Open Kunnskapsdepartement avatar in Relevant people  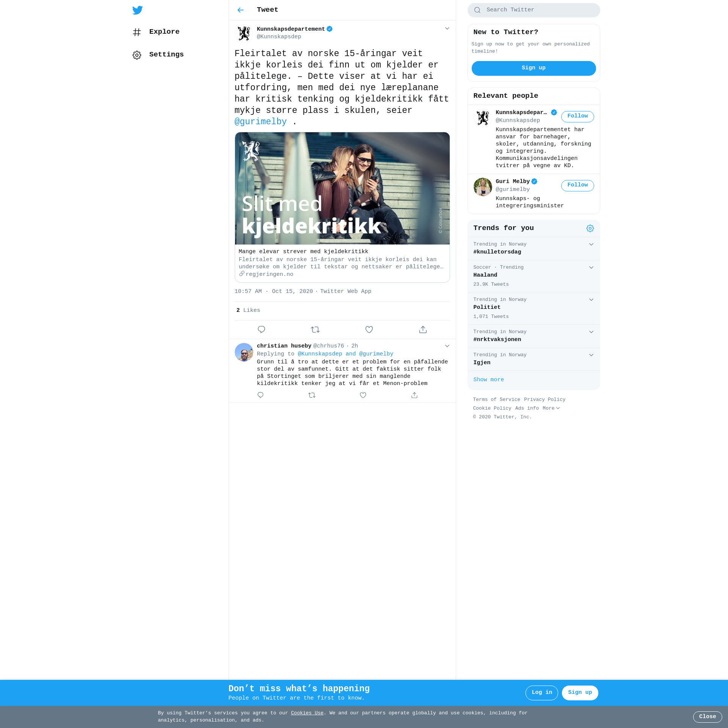click(483, 118)
